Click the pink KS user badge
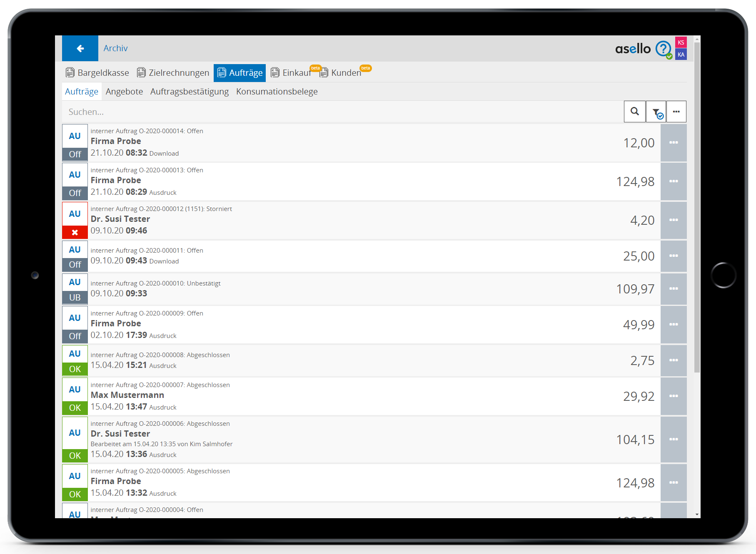 pyautogui.click(x=681, y=42)
